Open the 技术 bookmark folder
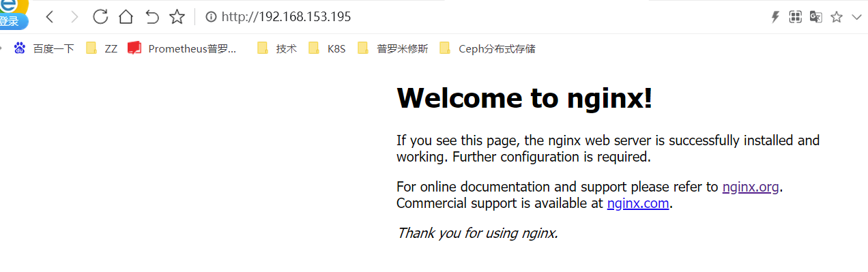Image resolution: width=868 pixels, height=272 pixels. (x=277, y=48)
